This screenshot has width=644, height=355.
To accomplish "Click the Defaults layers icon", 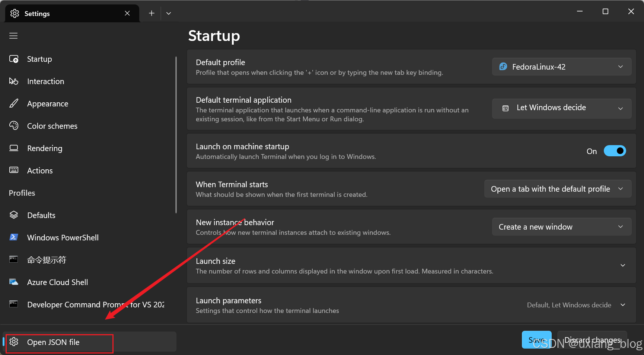I will click(14, 215).
